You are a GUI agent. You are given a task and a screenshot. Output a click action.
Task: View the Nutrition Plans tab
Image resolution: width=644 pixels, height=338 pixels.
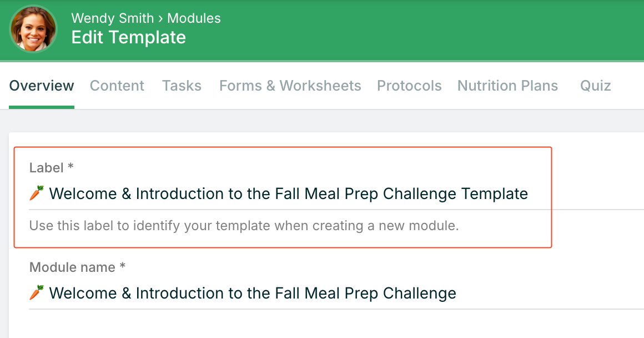(x=507, y=86)
